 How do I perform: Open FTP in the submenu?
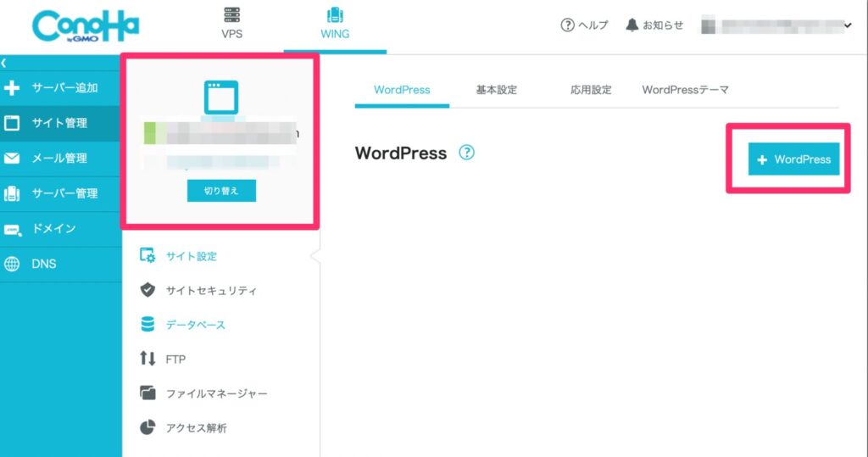point(175,359)
